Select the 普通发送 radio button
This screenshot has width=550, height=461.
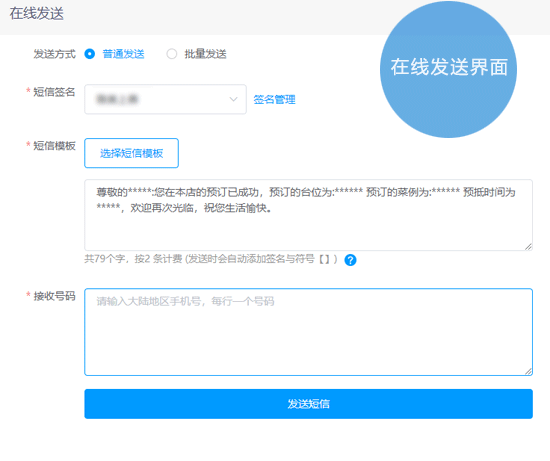90,54
